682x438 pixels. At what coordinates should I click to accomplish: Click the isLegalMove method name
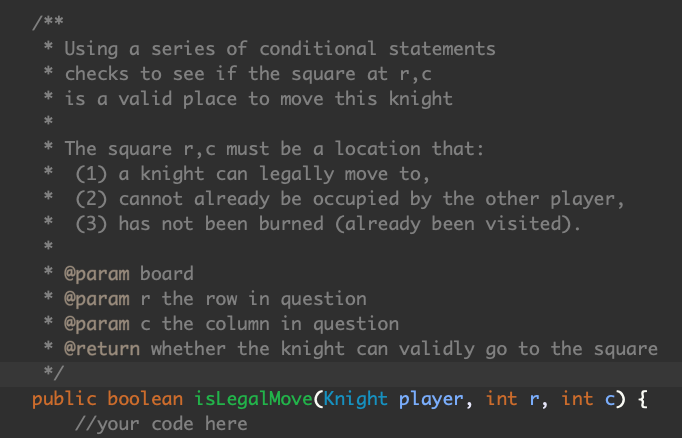click(x=253, y=399)
